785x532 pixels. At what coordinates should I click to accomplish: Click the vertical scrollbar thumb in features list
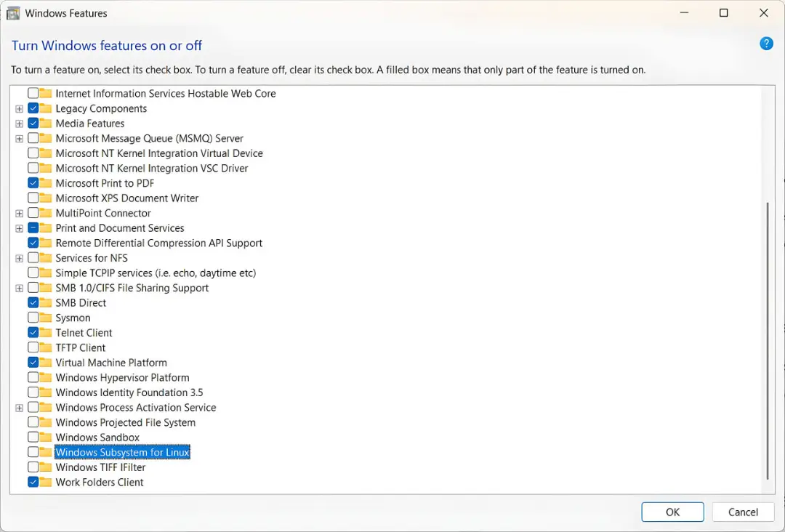click(768, 340)
